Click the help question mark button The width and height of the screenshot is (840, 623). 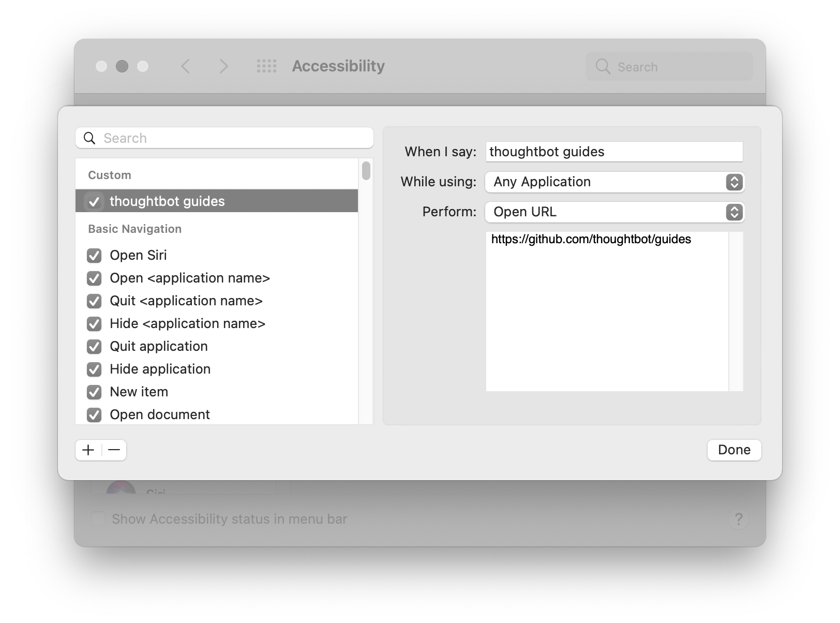click(x=739, y=519)
